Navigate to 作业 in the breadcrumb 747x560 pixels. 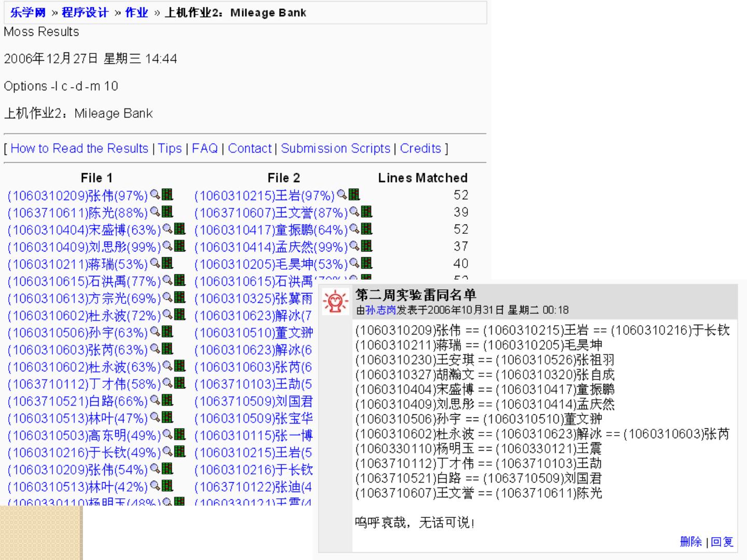[x=137, y=12]
